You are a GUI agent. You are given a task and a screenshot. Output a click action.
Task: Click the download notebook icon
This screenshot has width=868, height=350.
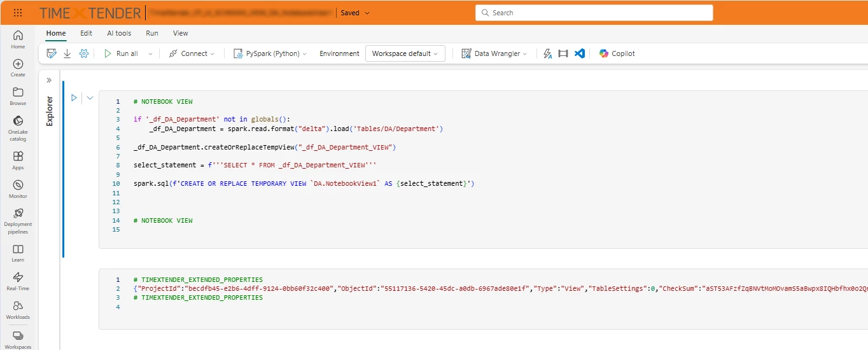point(67,53)
